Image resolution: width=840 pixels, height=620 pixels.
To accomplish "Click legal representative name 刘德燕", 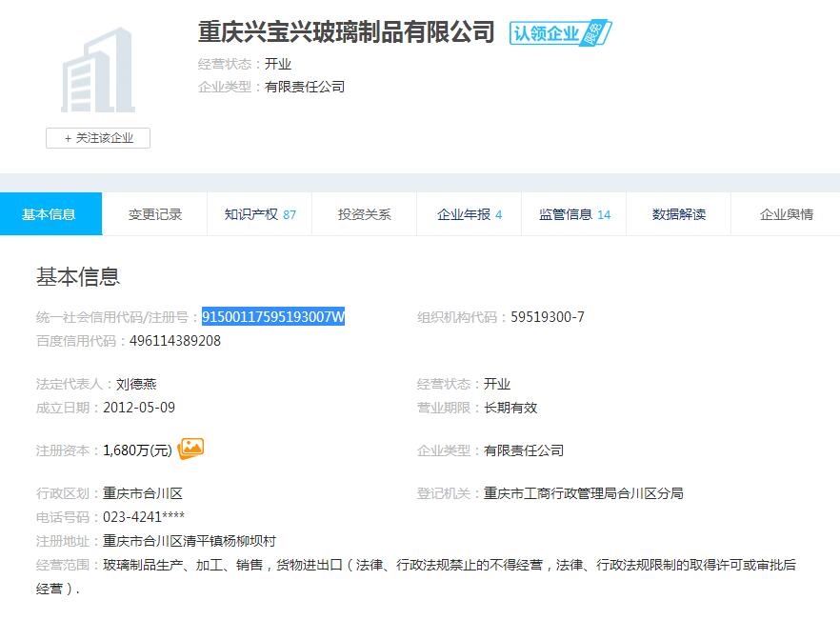I will pyautogui.click(x=136, y=384).
